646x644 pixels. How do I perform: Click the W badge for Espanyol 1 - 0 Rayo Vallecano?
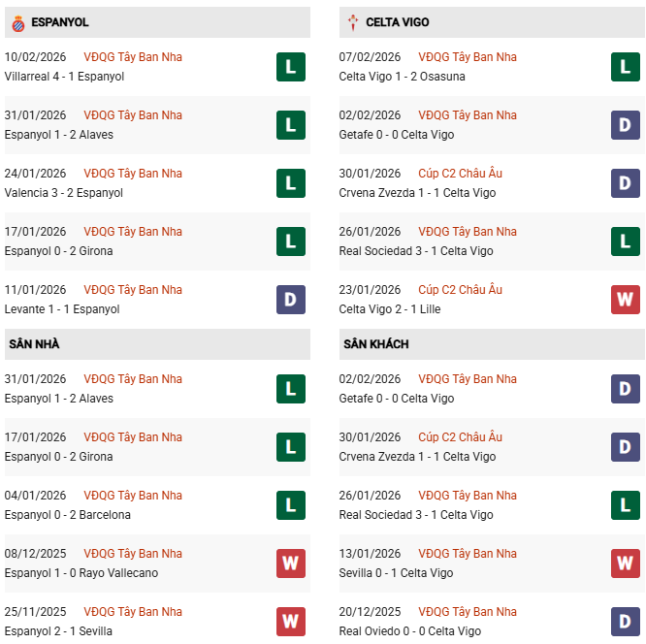click(290, 563)
